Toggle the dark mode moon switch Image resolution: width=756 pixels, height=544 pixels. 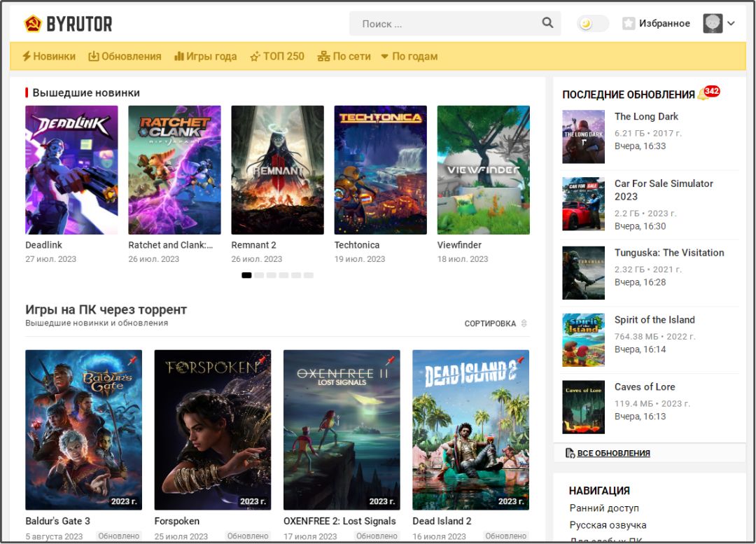[x=593, y=23]
